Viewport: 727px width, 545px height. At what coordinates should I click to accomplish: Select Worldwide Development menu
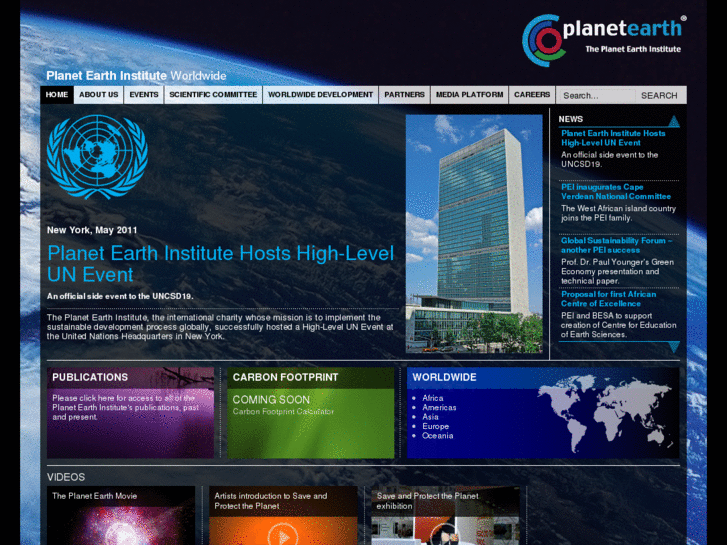320,95
